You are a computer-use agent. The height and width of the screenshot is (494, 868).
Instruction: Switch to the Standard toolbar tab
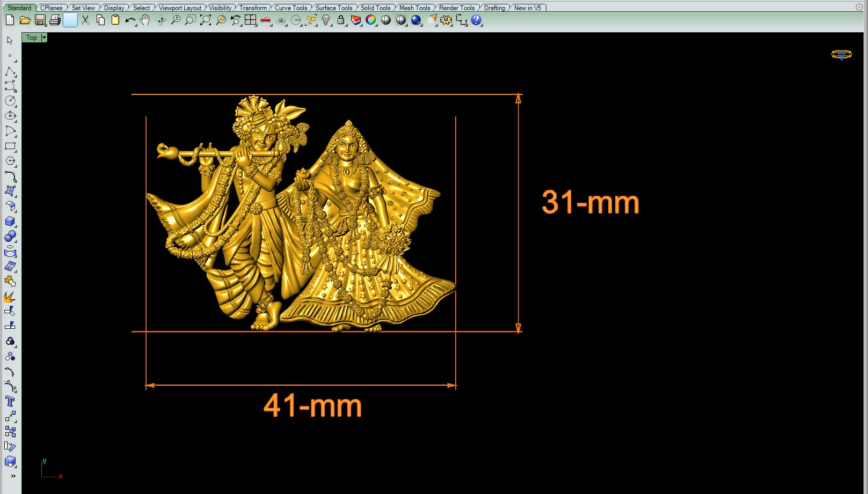(19, 8)
